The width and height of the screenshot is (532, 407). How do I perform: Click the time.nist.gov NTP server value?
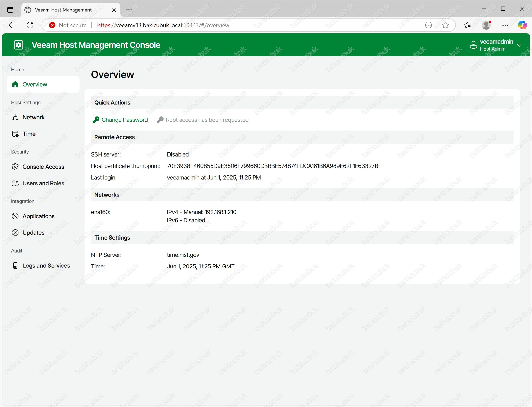[x=183, y=255]
